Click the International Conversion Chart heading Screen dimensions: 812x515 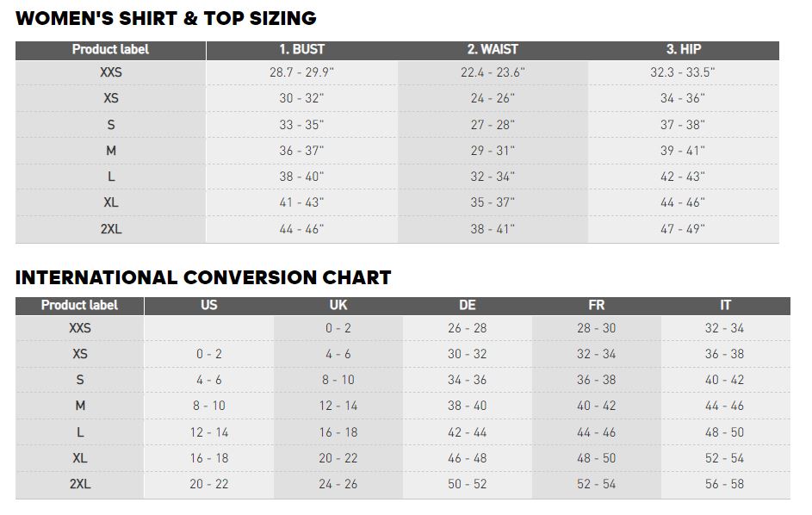[203, 277]
